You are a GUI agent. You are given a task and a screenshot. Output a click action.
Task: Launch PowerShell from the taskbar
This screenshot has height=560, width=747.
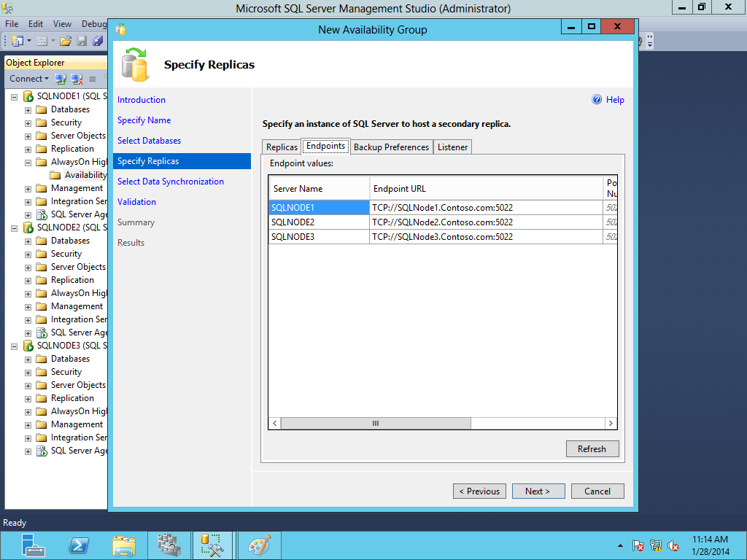[79, 545]
